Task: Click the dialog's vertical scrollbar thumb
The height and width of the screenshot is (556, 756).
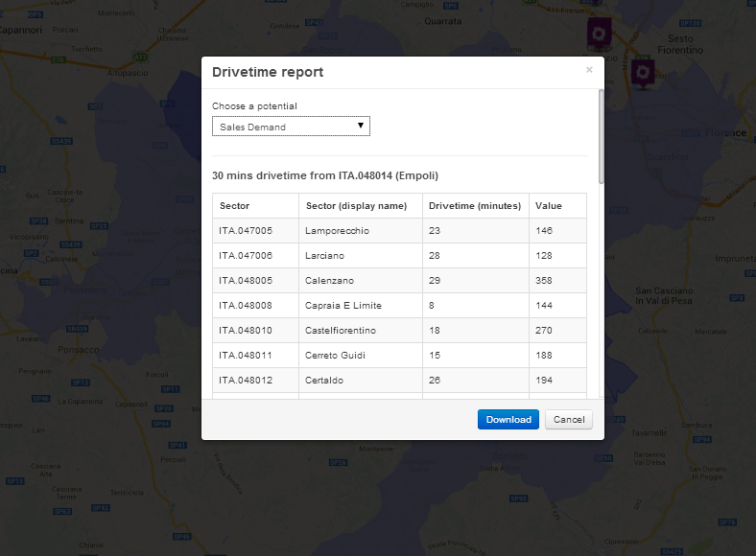Action: tap(601, 136)
